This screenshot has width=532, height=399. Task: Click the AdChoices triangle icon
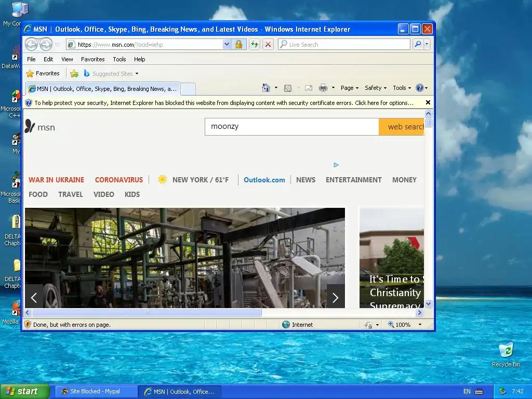[x=336, y=165]
